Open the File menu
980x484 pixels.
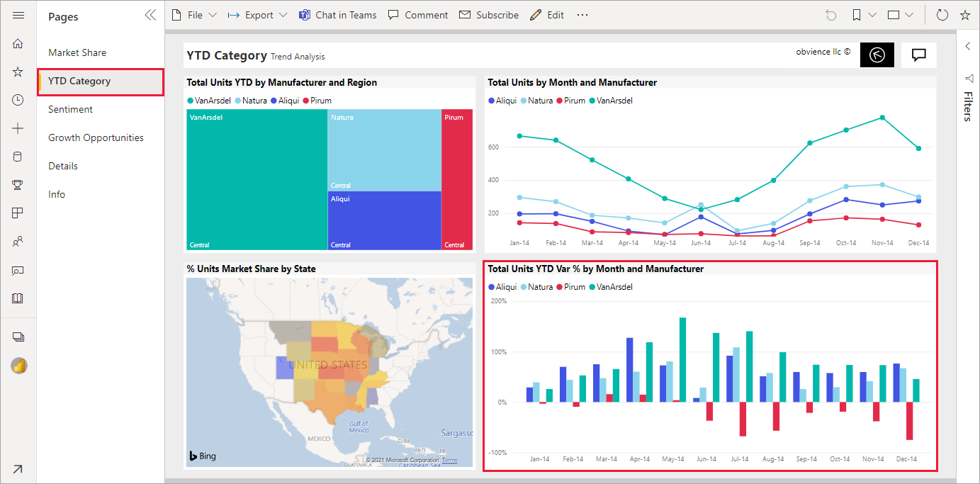click(193, 15)
